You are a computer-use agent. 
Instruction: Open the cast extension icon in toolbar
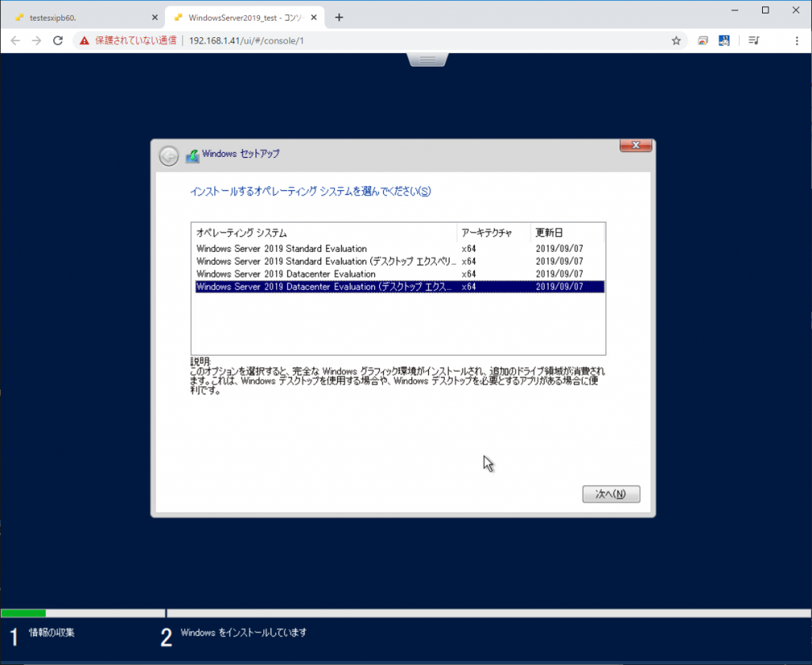pyautogui.click(x=703, y=40)
